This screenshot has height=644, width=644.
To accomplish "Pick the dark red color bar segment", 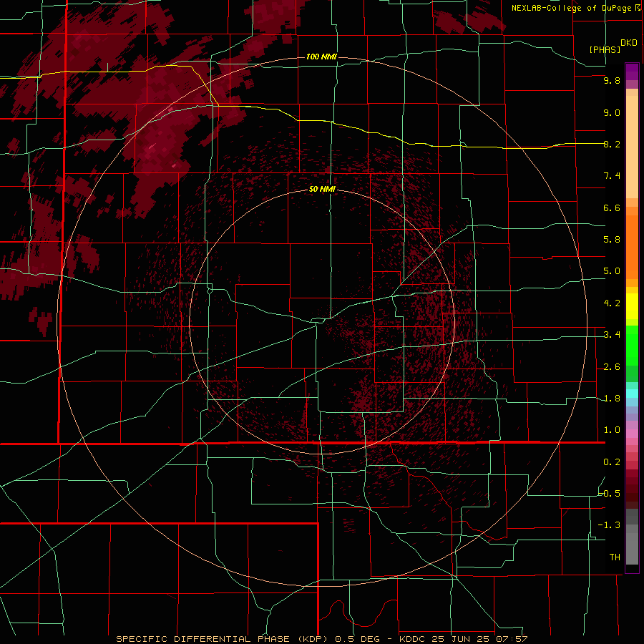I will click(x=632, y=489).
